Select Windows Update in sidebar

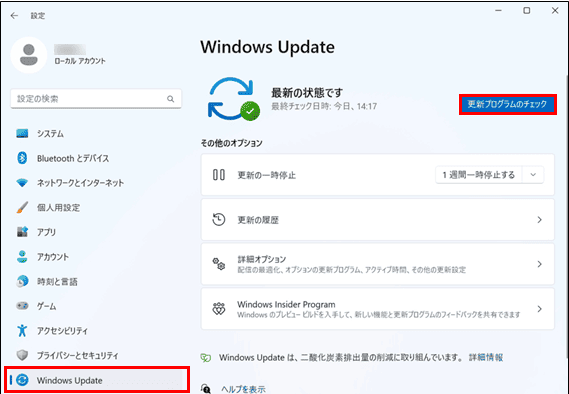pos(97,380)
